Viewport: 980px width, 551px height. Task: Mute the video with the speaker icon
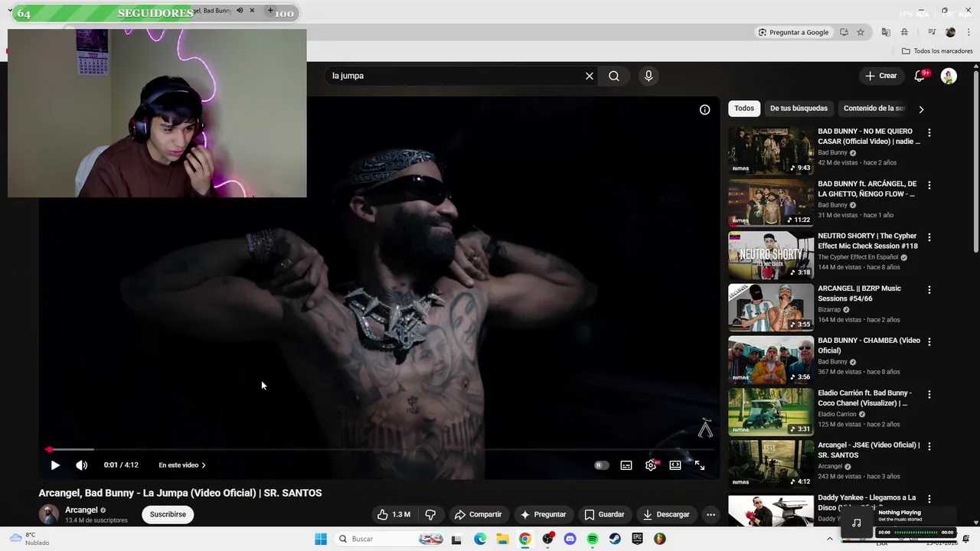[81, 465]
